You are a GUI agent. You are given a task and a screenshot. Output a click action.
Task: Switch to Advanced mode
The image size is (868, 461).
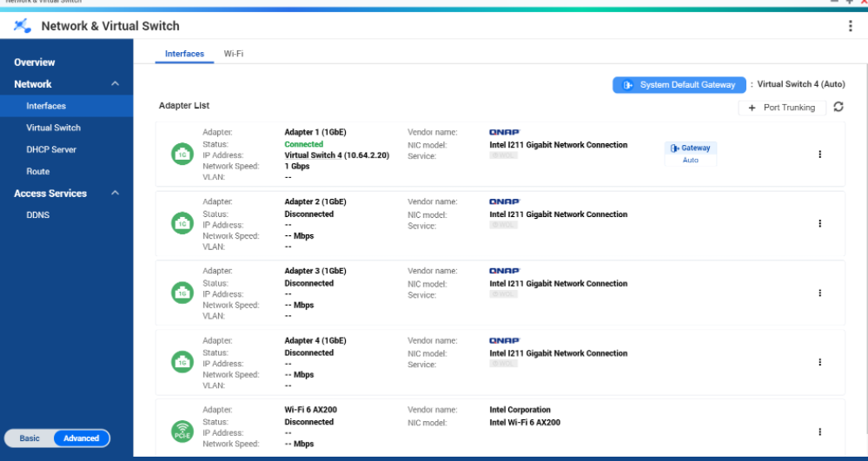pyautogui.click(x=82, y=438)
